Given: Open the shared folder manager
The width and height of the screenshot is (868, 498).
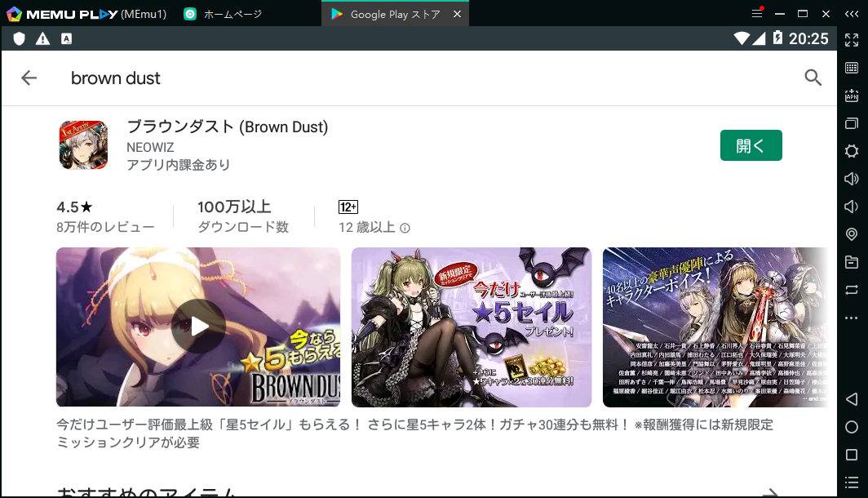Looking at the screenshot, I should click(x=852, y=262).
